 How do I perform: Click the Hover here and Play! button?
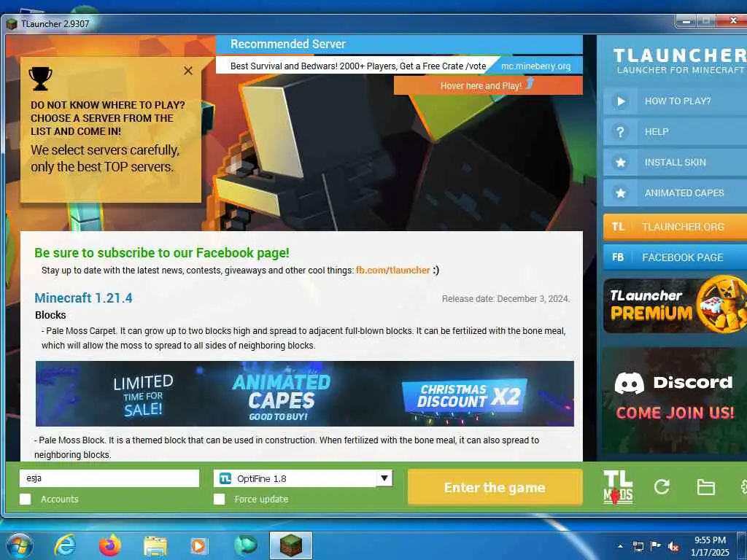[488, 86]
